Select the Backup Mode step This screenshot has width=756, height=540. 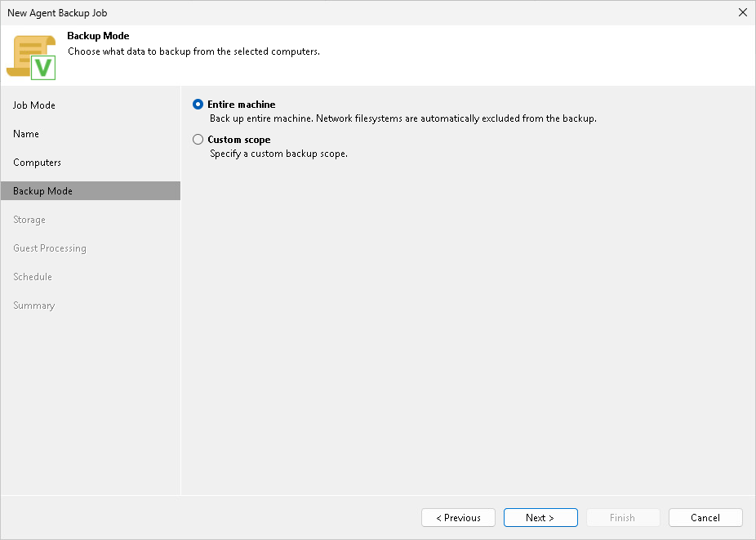(91, 191)
